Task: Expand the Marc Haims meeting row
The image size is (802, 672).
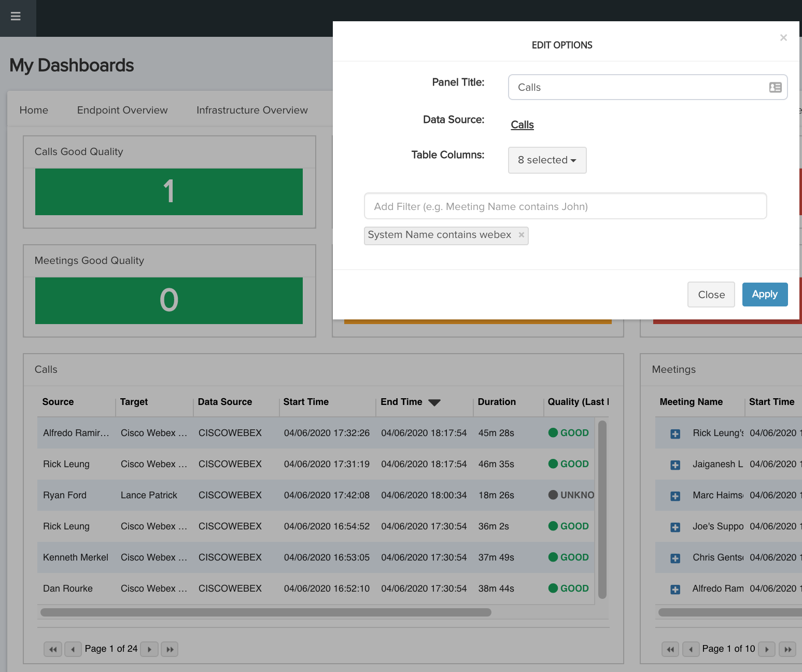Action: [x=675, y=496]
